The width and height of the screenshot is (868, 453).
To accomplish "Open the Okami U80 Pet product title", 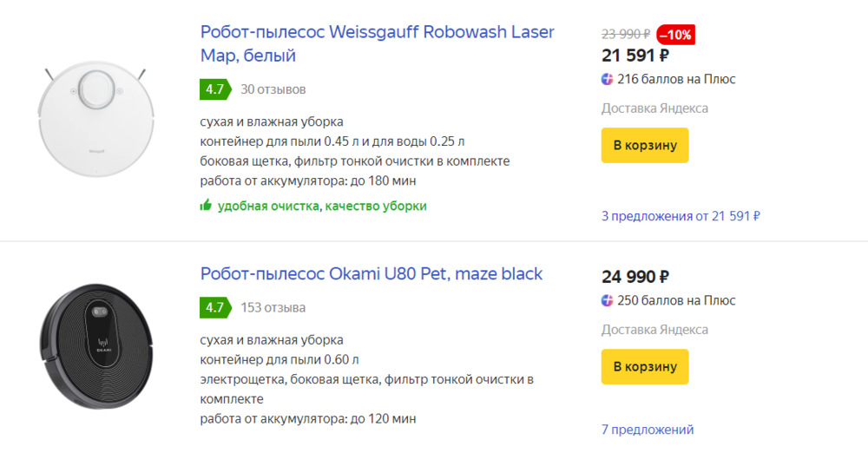I will tap(372, 273).
